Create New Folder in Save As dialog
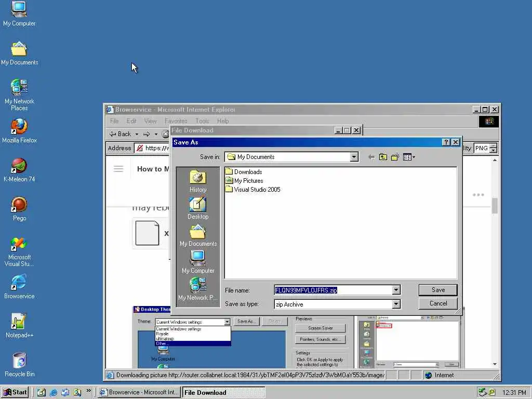Viewport: 532px width, 399px height. tap(395, 157)
